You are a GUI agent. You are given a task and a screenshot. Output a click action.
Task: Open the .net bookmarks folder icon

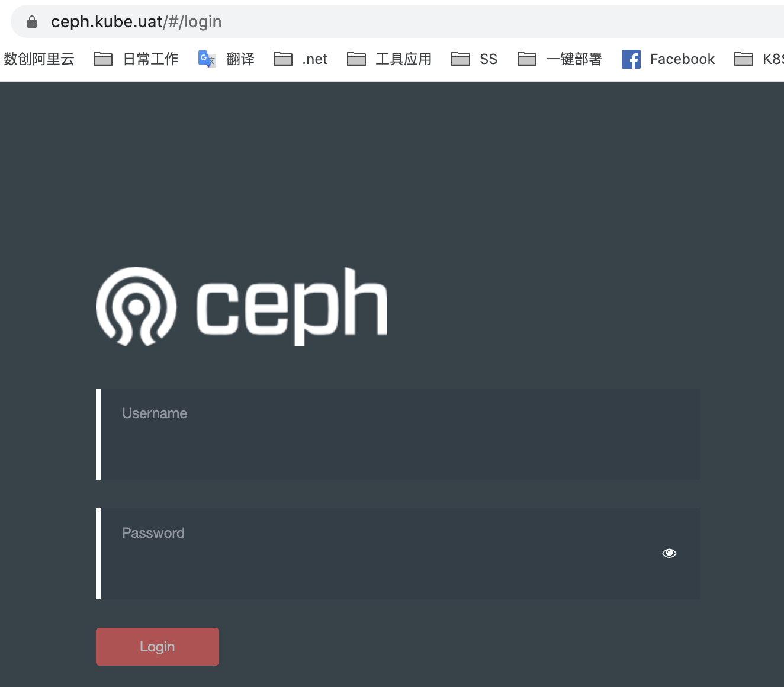tap(282, 59)
